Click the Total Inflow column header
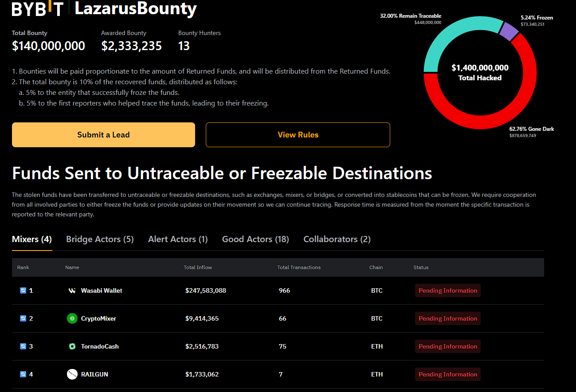Screen dimensions: 576x392 [198, 267]
